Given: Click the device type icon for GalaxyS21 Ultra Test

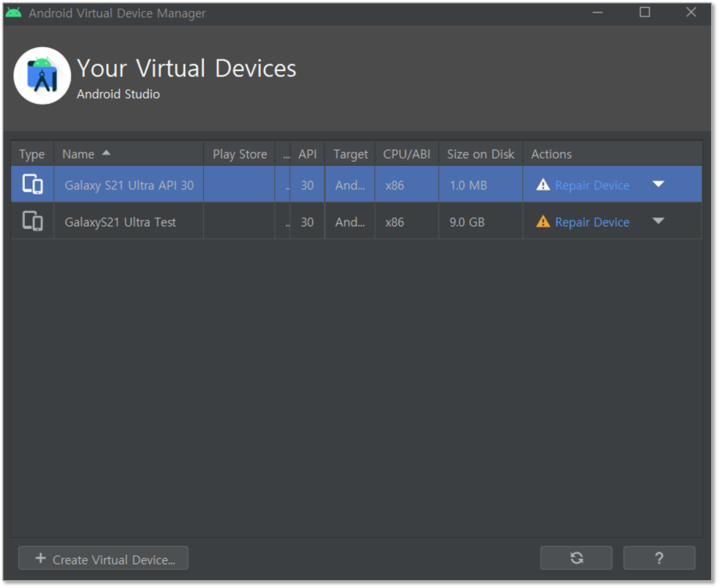Looking at the screenshot, I should click(32, 221).
